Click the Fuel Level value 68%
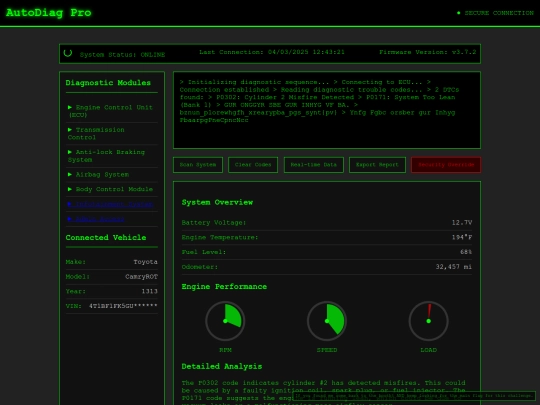Screen dimensions: 540x405 point(466,252)
